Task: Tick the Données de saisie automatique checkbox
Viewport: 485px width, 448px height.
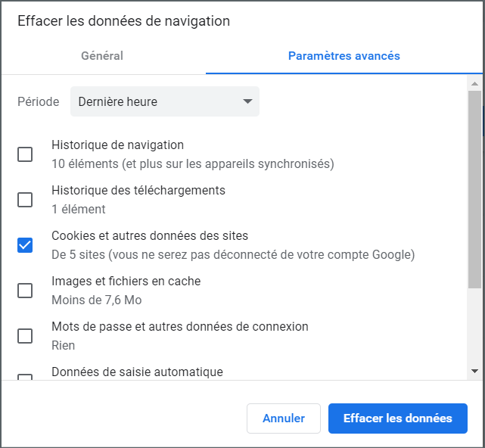Action: point(25,377)
